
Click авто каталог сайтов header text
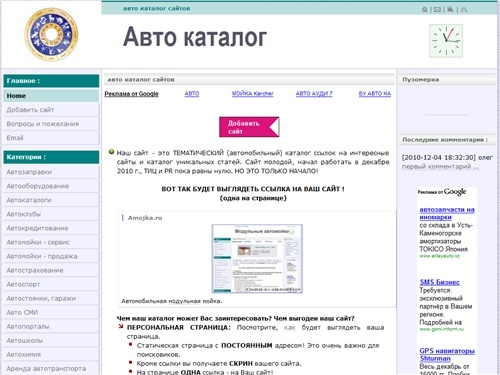point(156,8)
